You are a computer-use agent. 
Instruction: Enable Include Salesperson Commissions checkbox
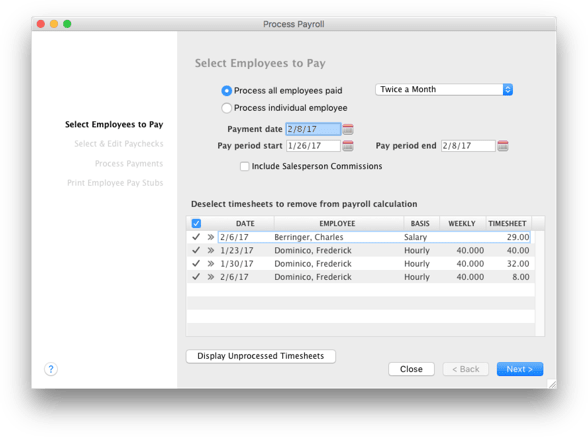tap(244, 166)
